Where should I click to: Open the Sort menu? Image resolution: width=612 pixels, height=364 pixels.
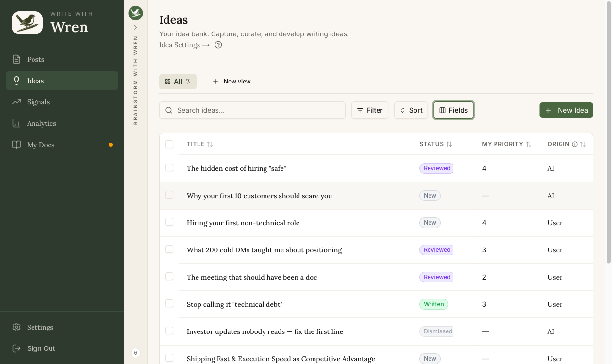coord(411,110)
